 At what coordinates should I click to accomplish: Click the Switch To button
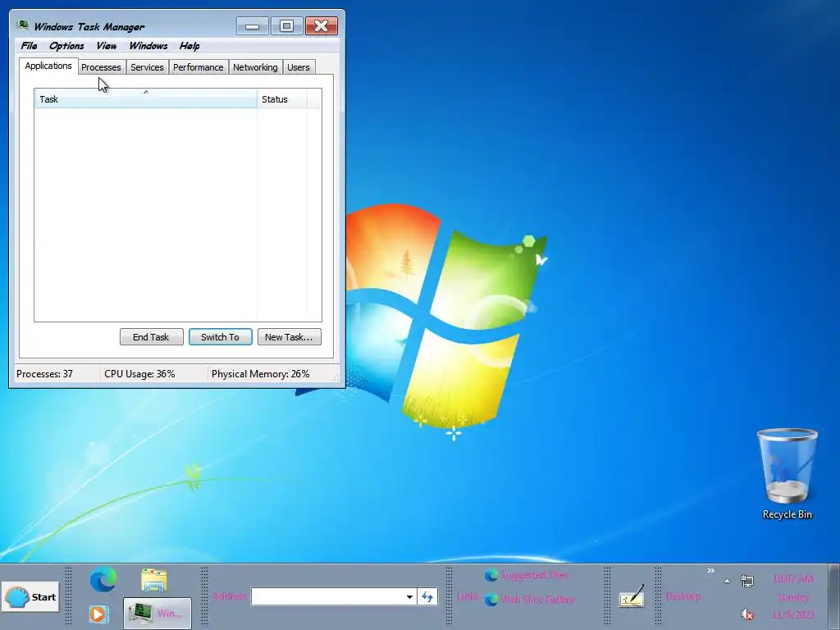click(x=220, y=337)
